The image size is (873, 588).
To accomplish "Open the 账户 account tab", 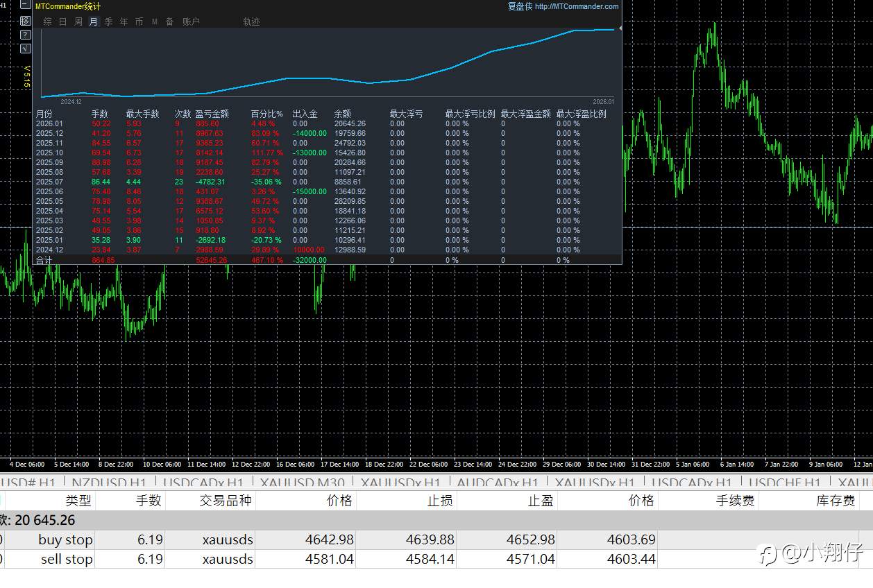I will (191, 21).
